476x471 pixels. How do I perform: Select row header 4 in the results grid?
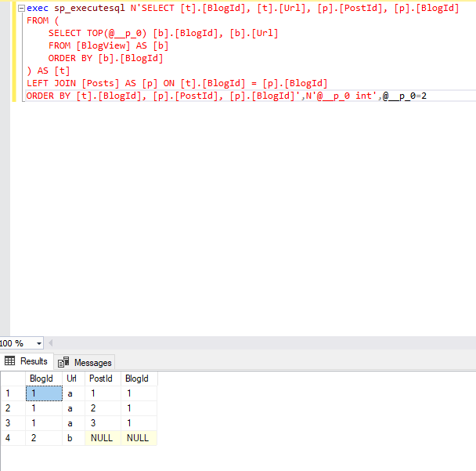click(x=13, y=438)
